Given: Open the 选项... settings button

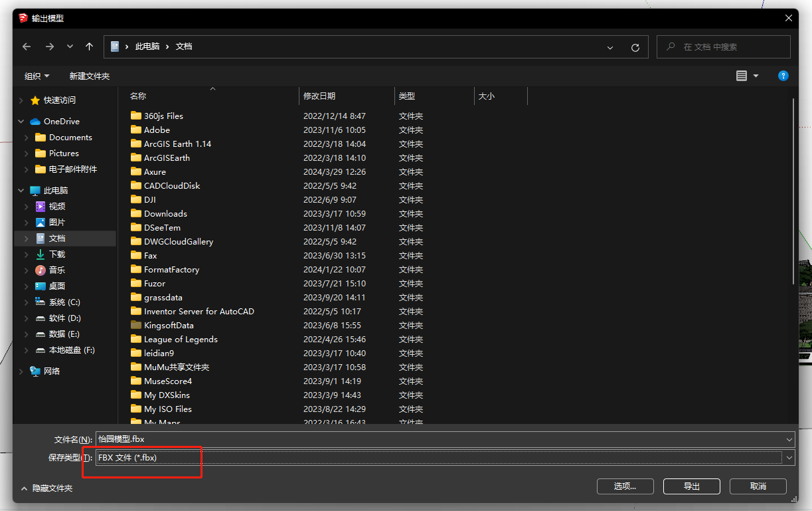Looking at the screenshot, I should coord(625,486).
